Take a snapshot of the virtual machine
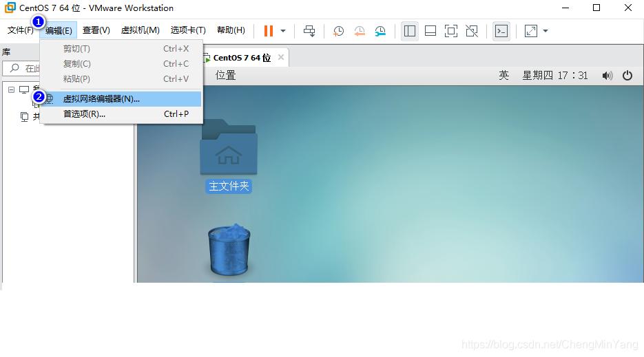This screenshot has width=644, height=357. [x=338, y=31]
